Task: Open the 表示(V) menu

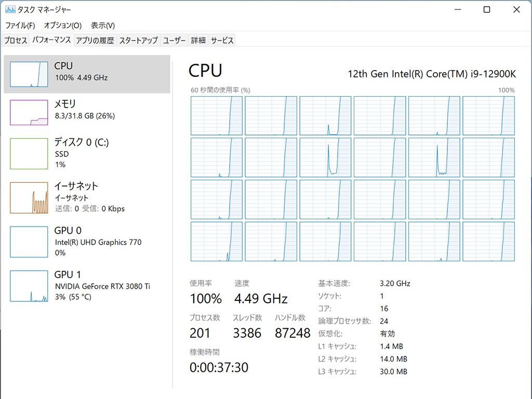Action: (x=102, y=25)
